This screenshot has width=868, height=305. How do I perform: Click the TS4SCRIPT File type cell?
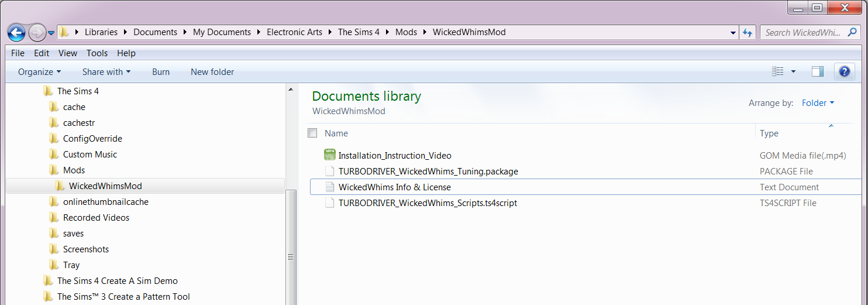tap(788, 203)
